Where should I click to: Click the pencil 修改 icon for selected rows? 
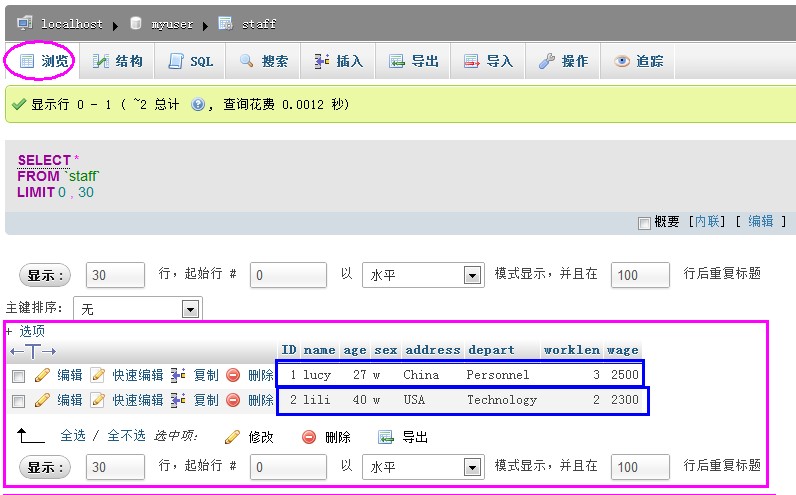232,437
